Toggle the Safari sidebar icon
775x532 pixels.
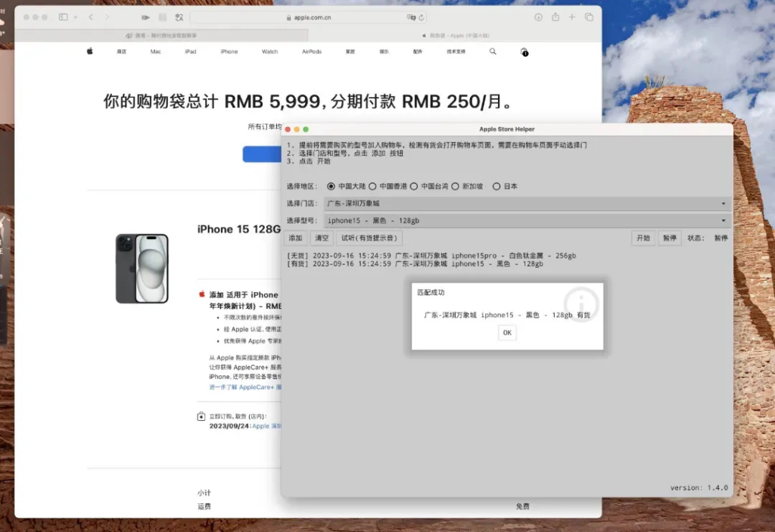point(63,17)
